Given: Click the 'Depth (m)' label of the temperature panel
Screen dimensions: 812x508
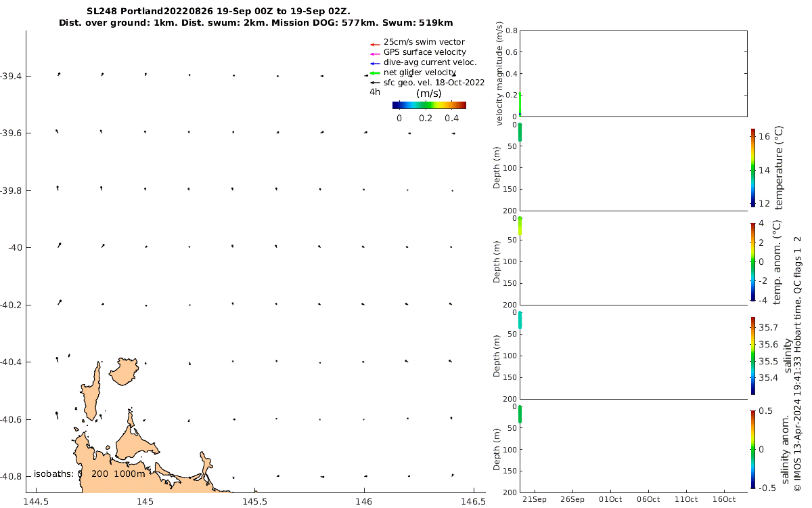Looking at the screenshot, I should 498,167.
